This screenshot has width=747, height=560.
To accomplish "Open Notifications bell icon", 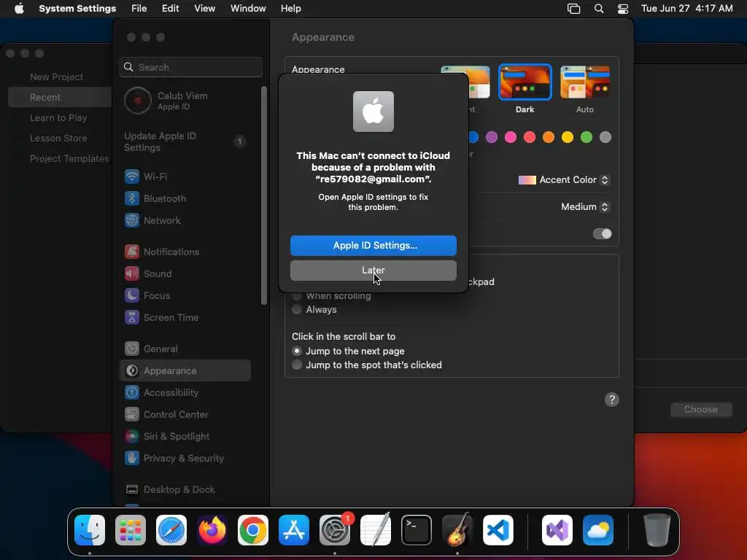I will click(x=132, y=252).
